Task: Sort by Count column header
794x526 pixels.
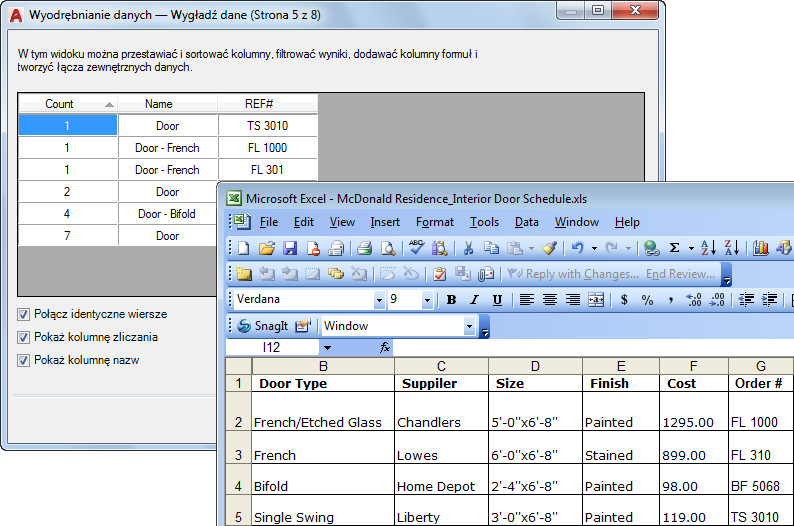Action: pos(68,104)
